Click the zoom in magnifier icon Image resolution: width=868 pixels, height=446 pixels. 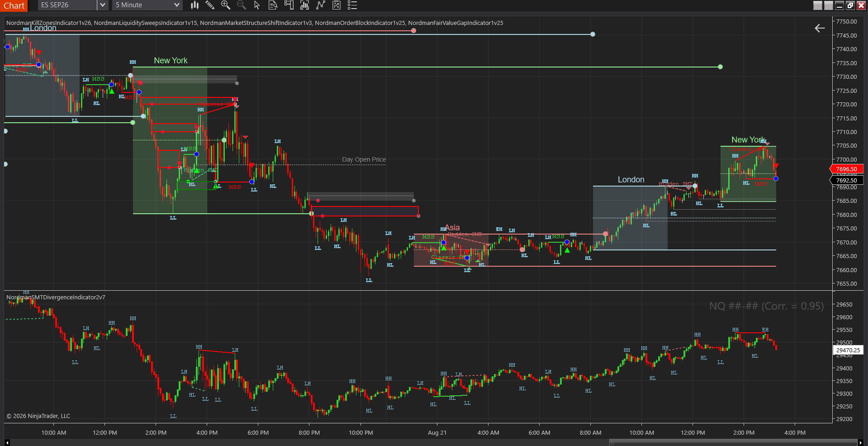pos(226,5)
